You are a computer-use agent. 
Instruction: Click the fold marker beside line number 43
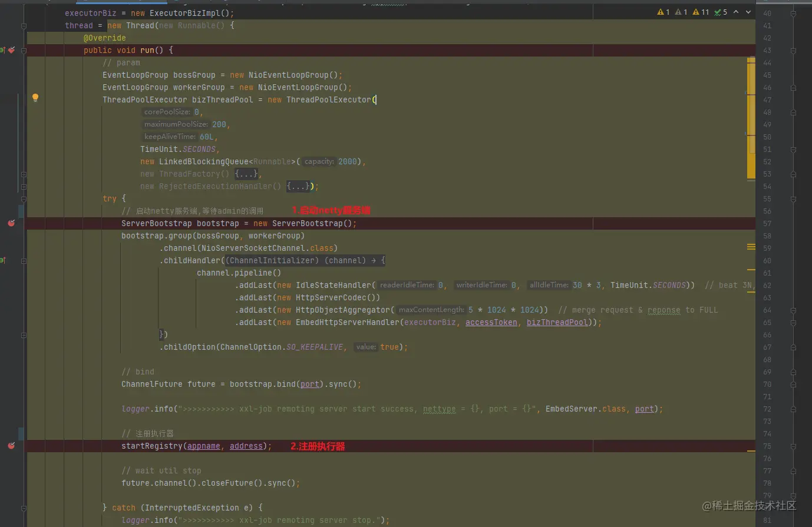tap(793, 51)
